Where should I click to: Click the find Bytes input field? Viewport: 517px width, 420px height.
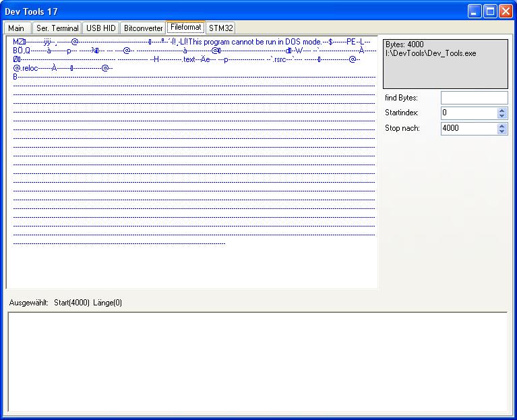(474, 98)
